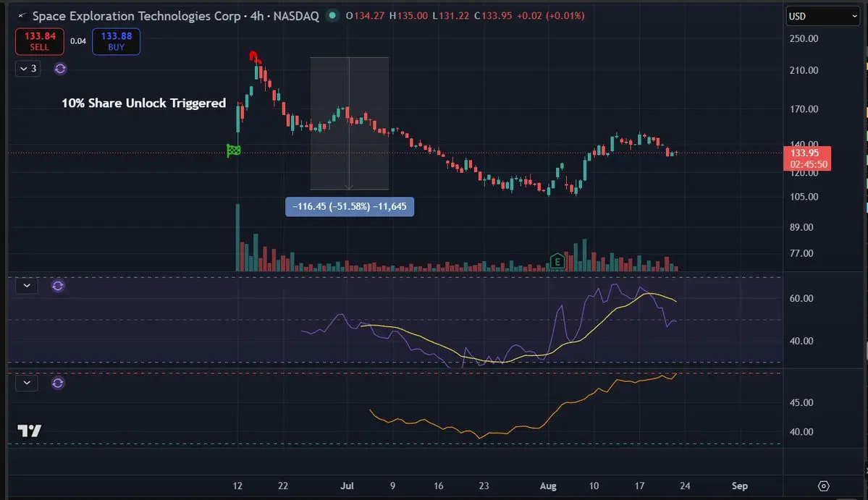
Task: Click the 133.84 SELL button
Action: pos(39,41)
